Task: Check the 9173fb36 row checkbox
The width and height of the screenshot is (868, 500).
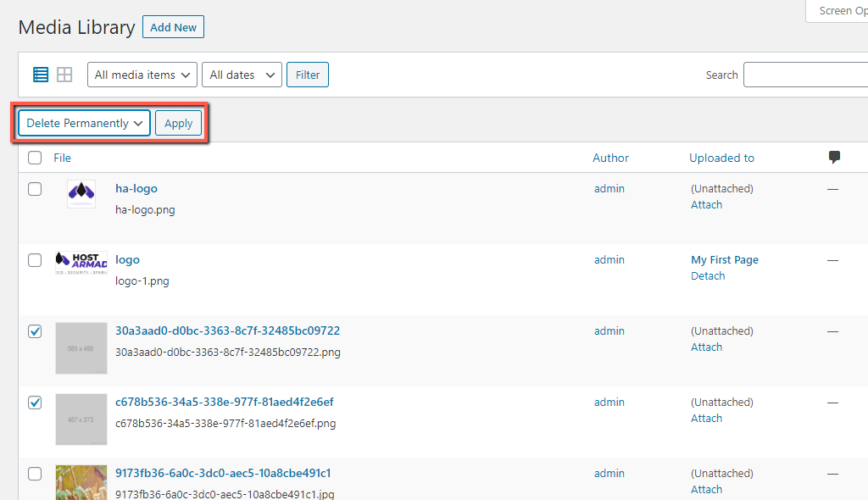Action: pos(35,474)
